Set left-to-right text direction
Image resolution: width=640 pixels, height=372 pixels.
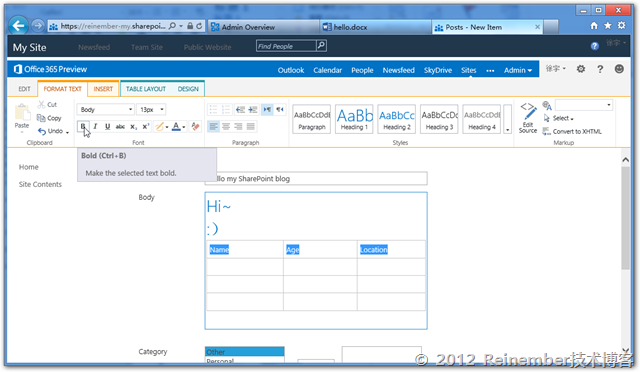[x=267, y=109]
